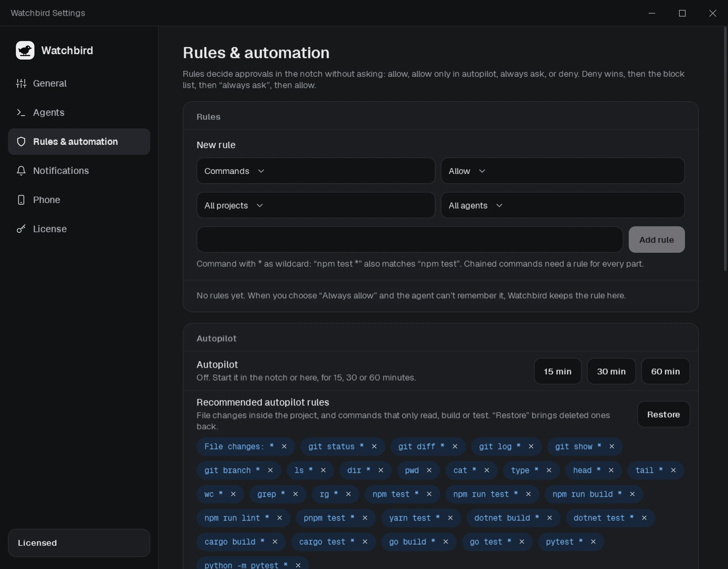Remove the "git branch *" rule chip
Screen dimensions: 728x569
[x=270, y=470]
